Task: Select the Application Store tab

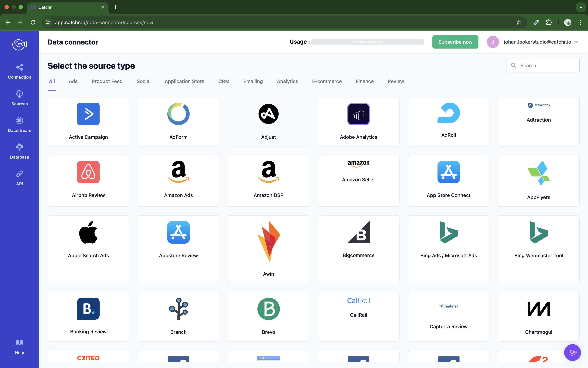Action: click(x=184, y=81)
